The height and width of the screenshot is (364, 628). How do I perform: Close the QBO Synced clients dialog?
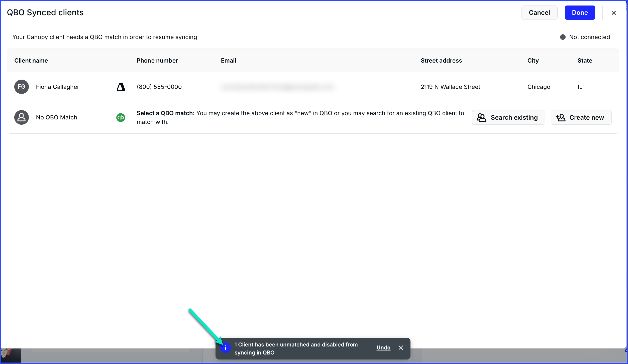click(x=614, y=13)
